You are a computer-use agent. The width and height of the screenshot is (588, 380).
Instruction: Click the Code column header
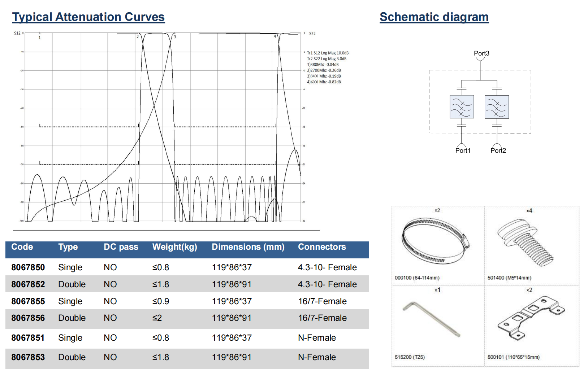(x=22, y=247)
